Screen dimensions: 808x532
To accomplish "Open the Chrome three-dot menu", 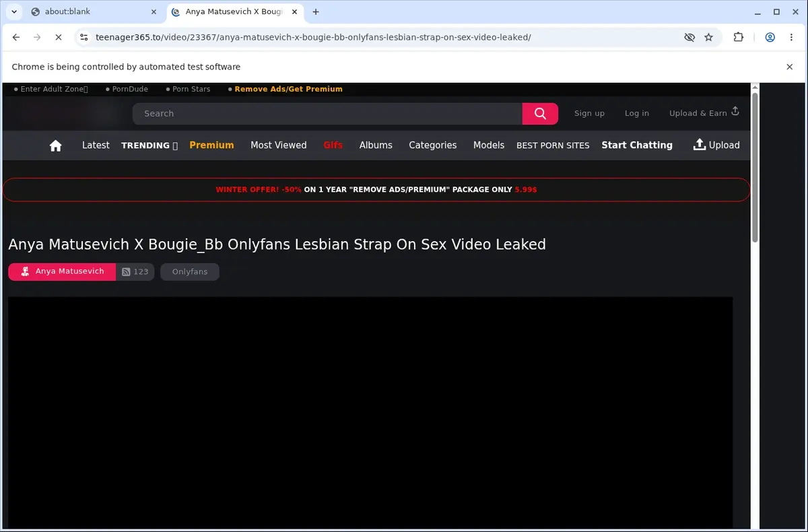I will click(790, 37).
